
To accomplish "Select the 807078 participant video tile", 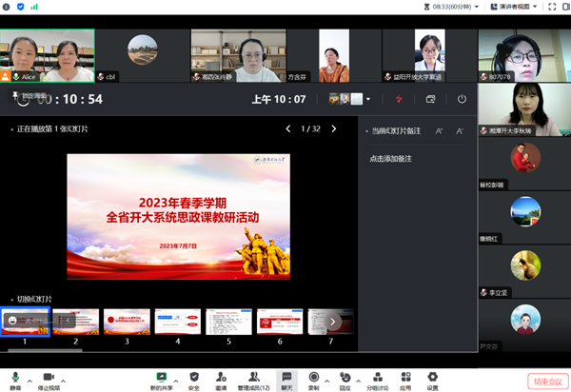I will (524, 56).
